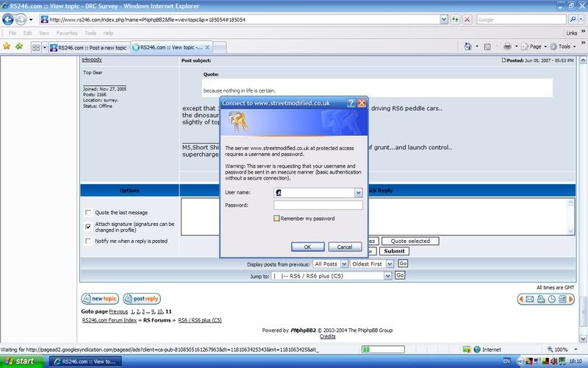Open the Credits link

click(327, 336)
